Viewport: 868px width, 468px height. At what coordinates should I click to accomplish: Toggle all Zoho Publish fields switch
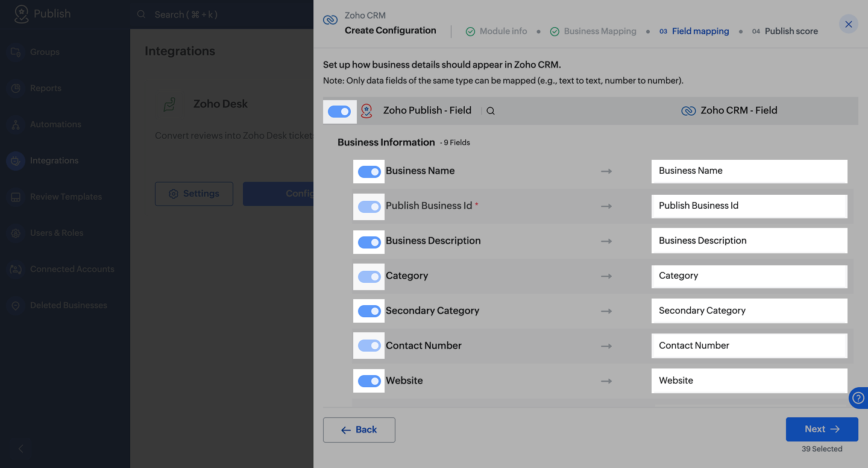point(339,112)
